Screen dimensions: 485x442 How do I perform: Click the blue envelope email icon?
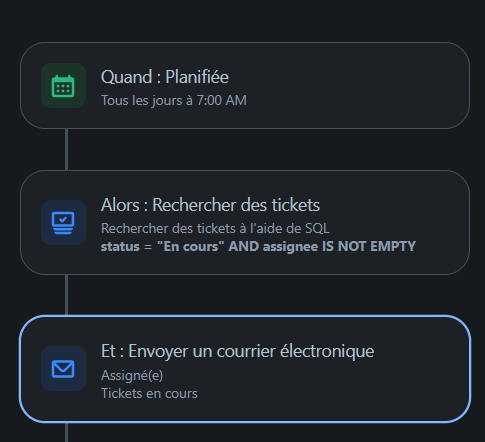tap(63, 369)
